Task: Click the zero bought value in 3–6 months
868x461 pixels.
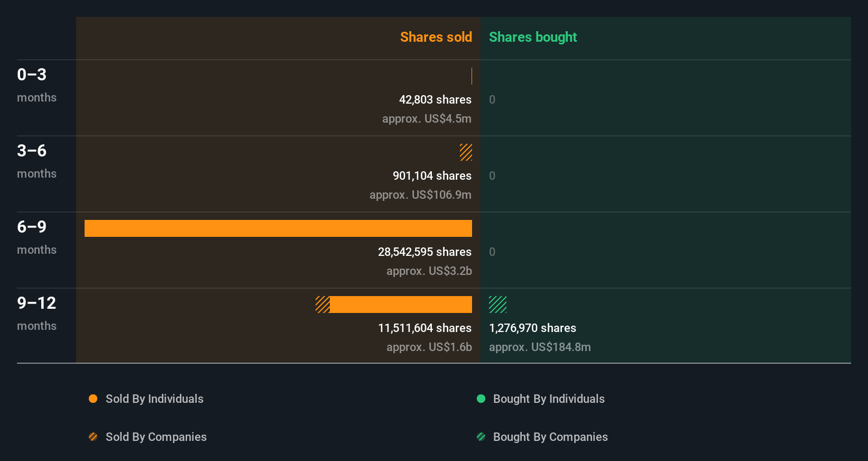Action: pos(492,176)
